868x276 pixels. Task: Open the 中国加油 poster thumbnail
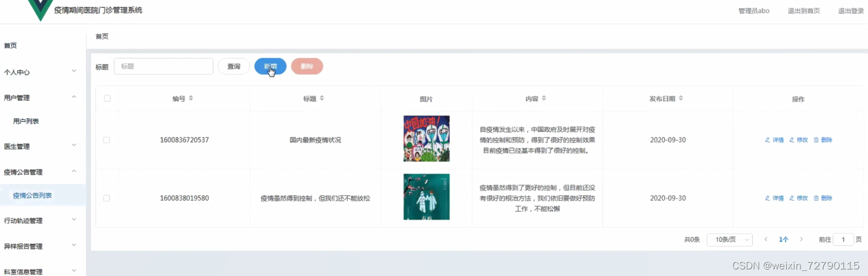coord(426,139)
